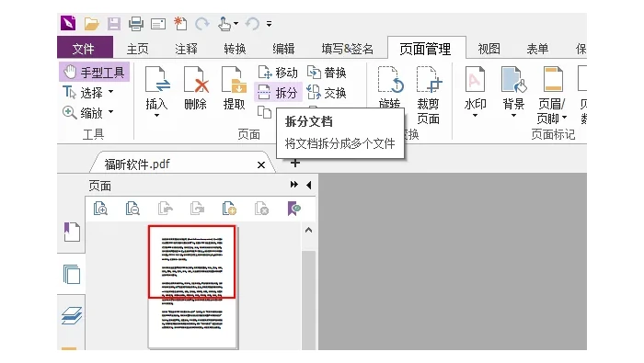Click the rotate counterclockwise icon in 页面 panel
The width and height of the screenshot is (644, 363).
[165, 209]
